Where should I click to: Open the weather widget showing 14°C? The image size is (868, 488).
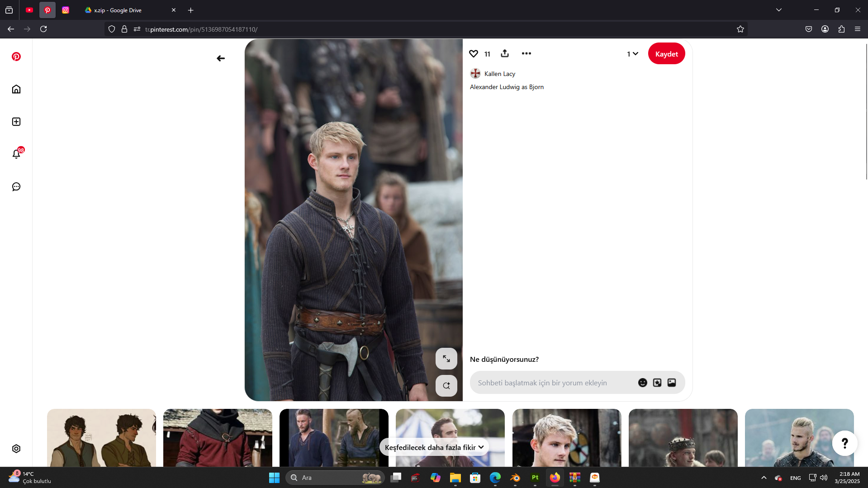point(30,478)
